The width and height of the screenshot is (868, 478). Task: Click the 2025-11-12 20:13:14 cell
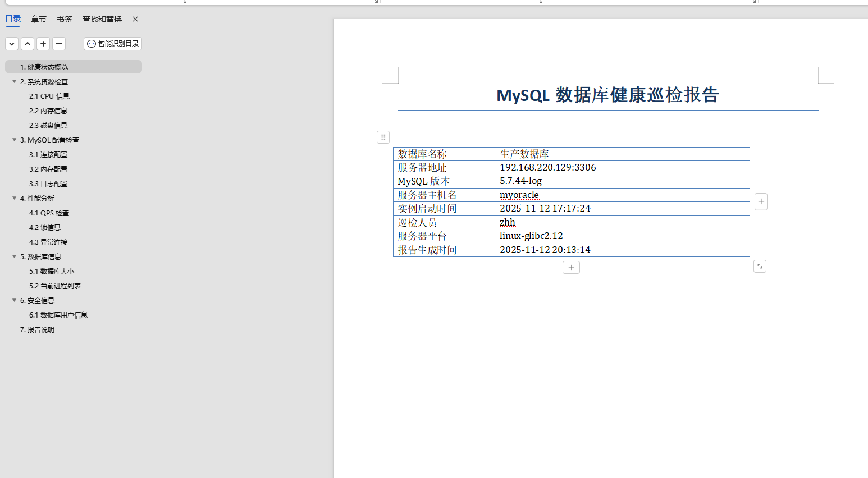click(622, 250)
